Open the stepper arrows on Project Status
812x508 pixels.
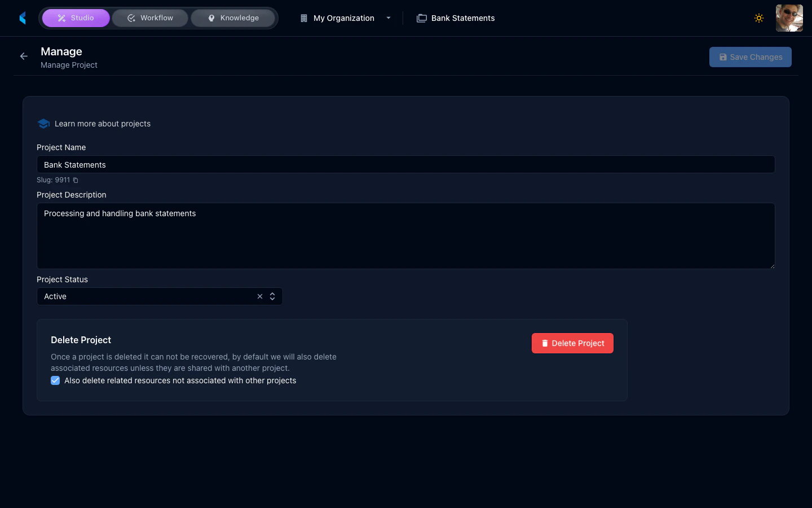click(272, 296)
